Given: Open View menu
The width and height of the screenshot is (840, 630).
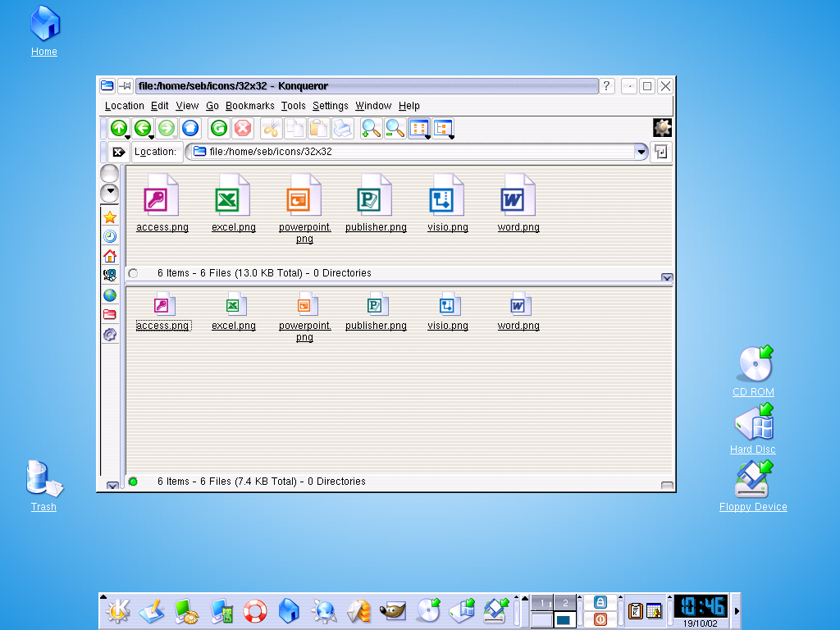Looking at the screenshot, I should tap(187, 106).
